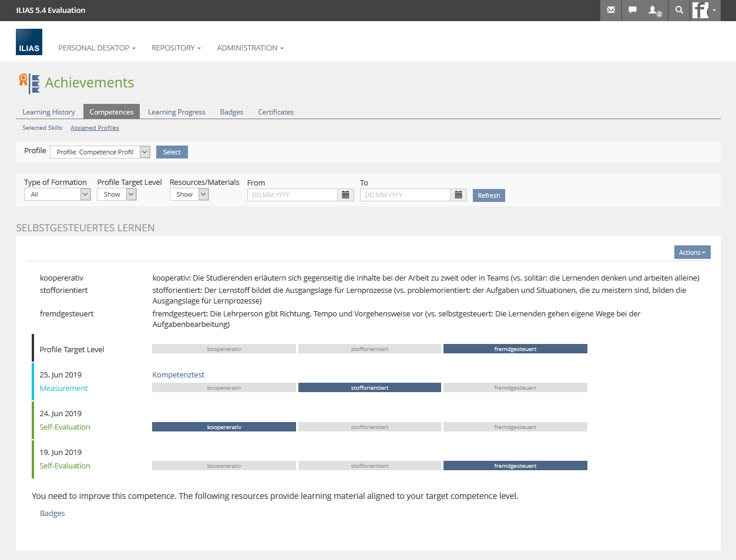The height and width of the screenshot is (560, 736).
Task: Open the From date calendar picker
Action: (x=345, y=195)
